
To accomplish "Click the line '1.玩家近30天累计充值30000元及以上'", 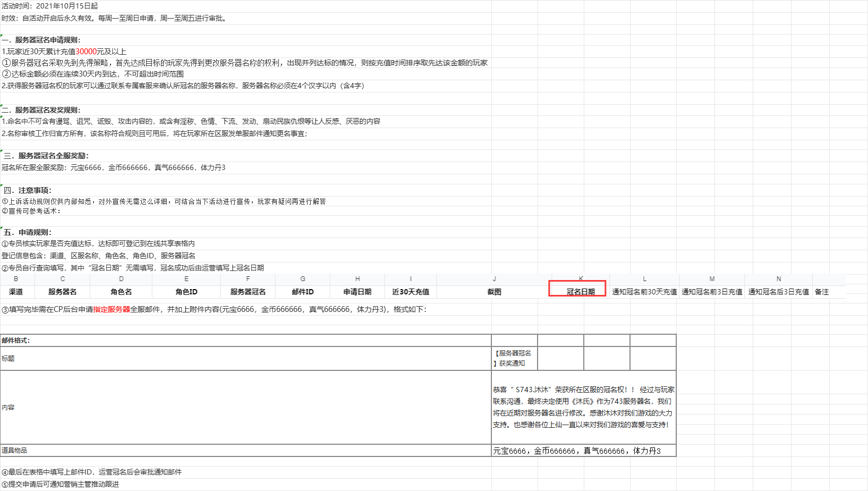I will (x=64, y=52).
